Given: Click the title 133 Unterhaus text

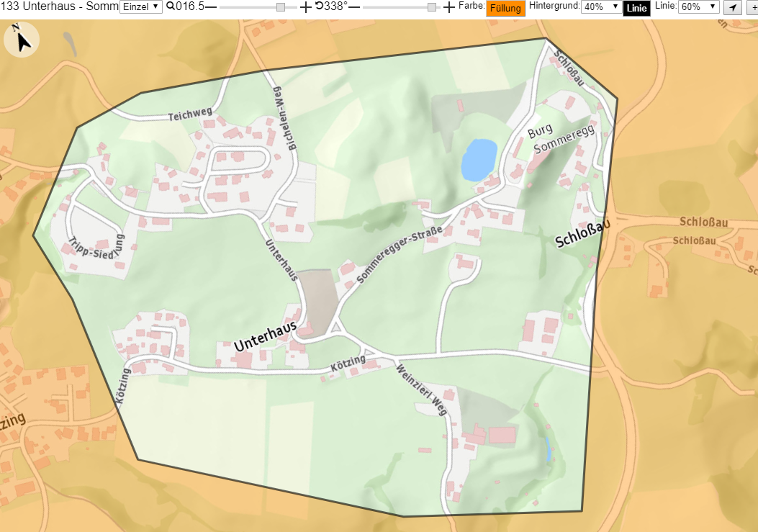Looking at the screenshot, I should [x=38, y=6].
